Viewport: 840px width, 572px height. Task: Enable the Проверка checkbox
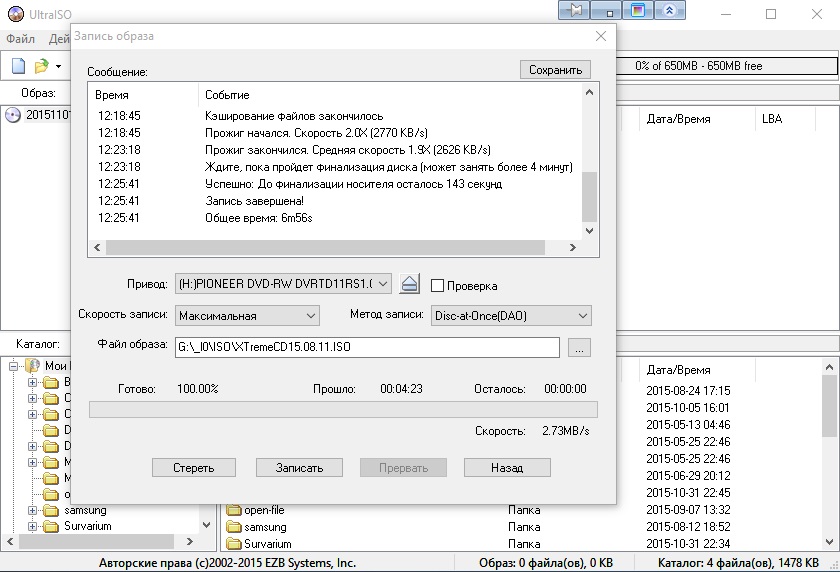(x=437, y=285)
